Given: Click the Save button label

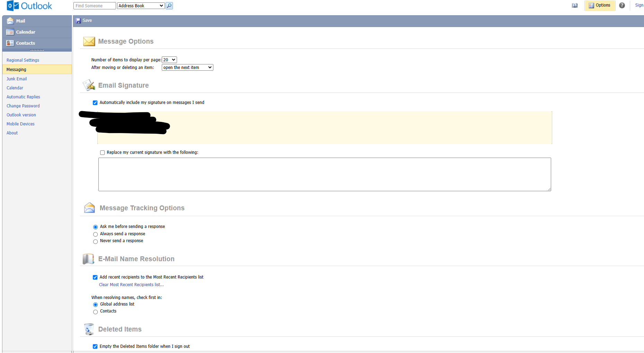Looking at the screenshot, I should [x=87, y=20].
